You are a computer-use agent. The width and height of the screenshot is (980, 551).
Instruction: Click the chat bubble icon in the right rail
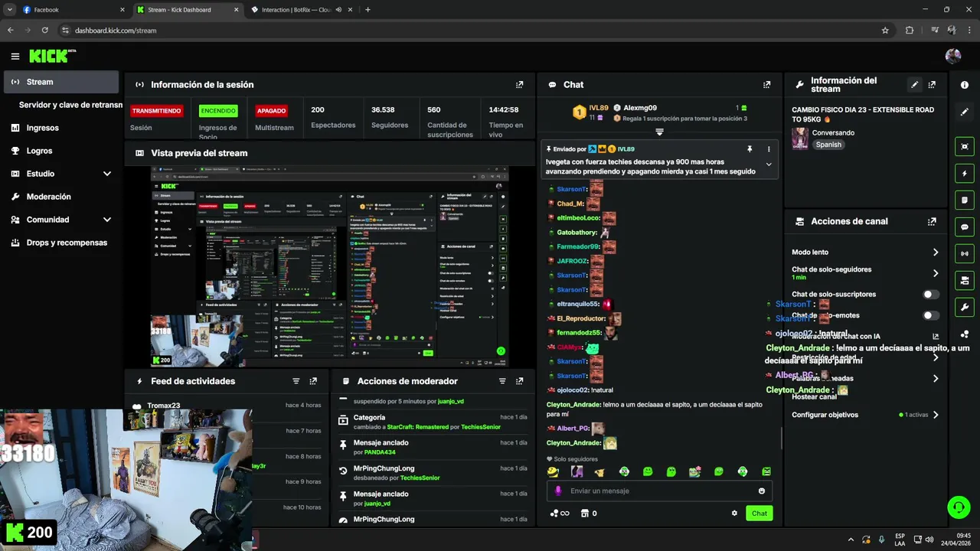(965, 227)
